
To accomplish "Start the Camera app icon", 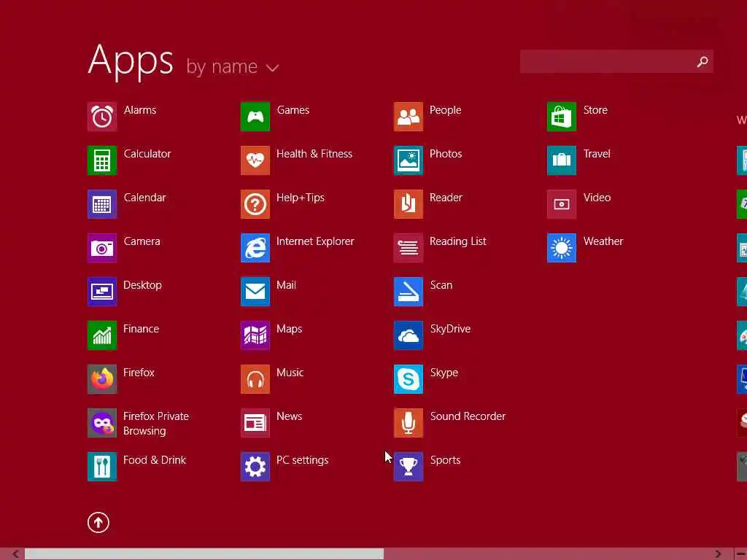I will coord(102,248).
